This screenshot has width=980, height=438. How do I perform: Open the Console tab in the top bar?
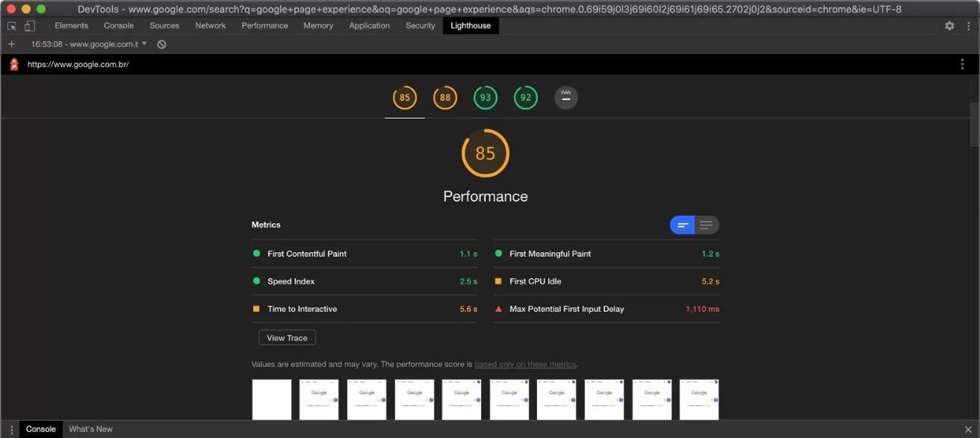pyautogui.click(x=119, y=25)
